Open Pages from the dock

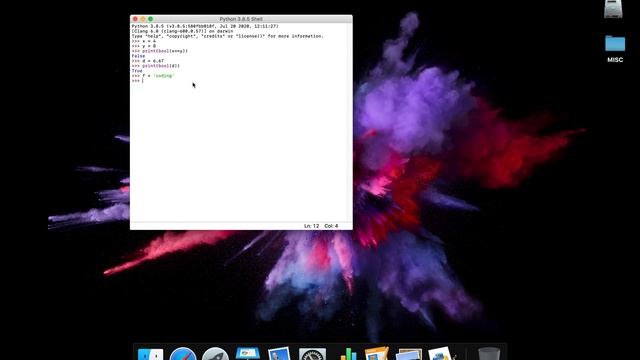pyautogui.click(x=376, y=354)
